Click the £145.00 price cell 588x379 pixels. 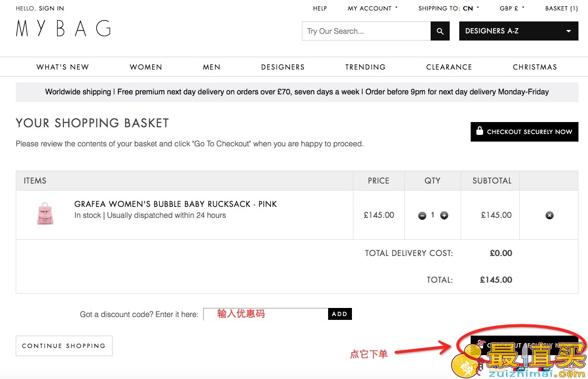pos(379,215)
